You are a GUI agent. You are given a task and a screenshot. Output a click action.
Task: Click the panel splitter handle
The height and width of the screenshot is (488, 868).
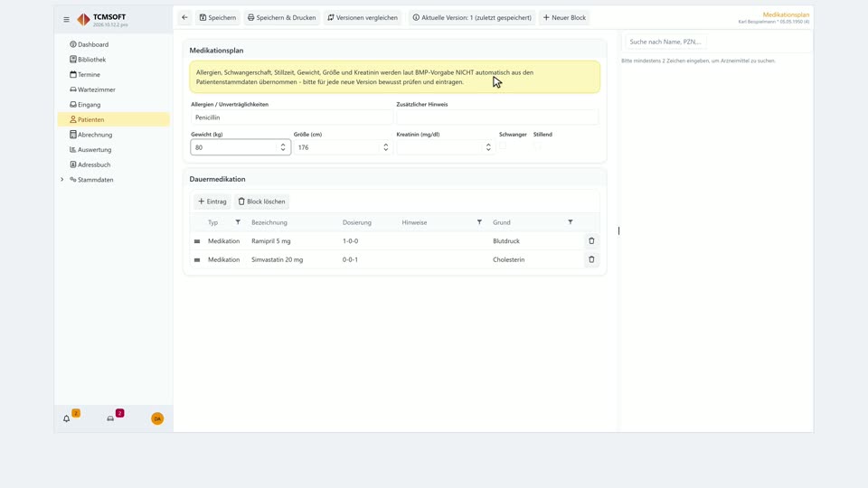click(x=618, y=230)
